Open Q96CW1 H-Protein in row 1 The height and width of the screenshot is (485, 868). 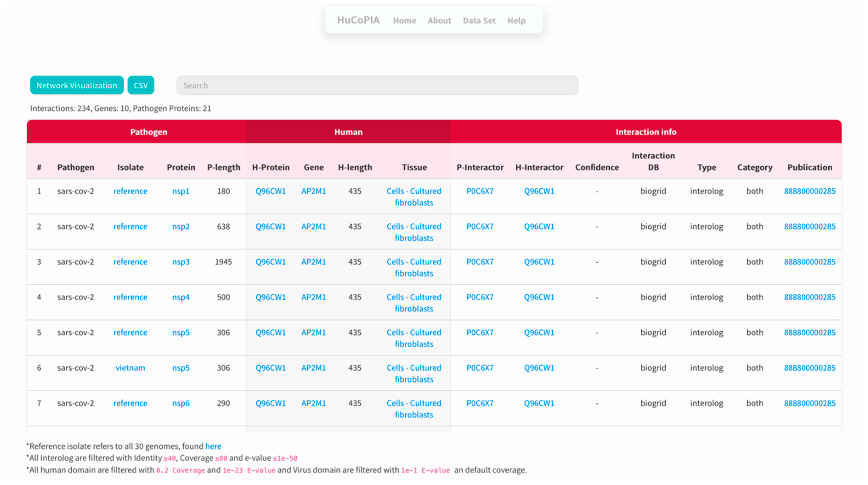click(270, 191)
